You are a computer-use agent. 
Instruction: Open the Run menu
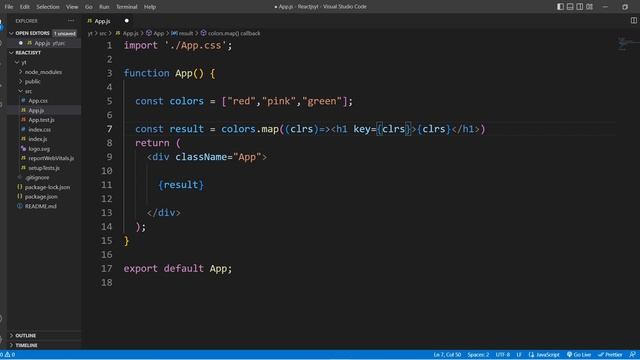click(104, 7)
